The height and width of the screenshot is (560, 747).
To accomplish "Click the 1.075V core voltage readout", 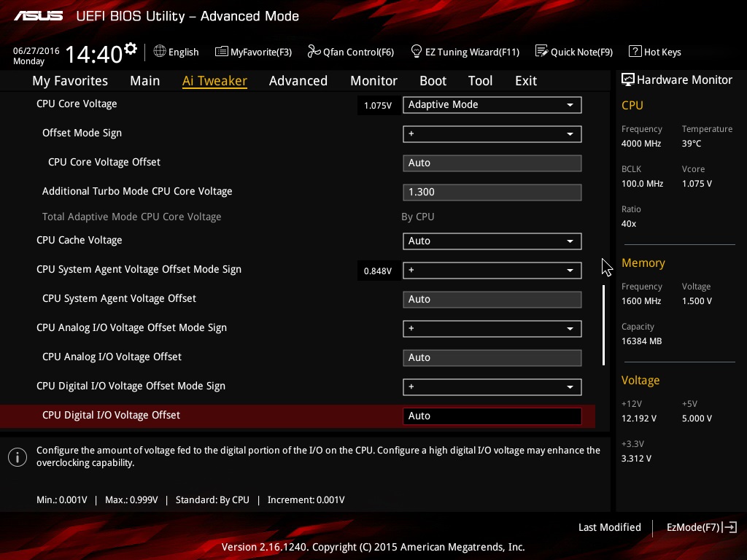I will click(x=378, y=105).
